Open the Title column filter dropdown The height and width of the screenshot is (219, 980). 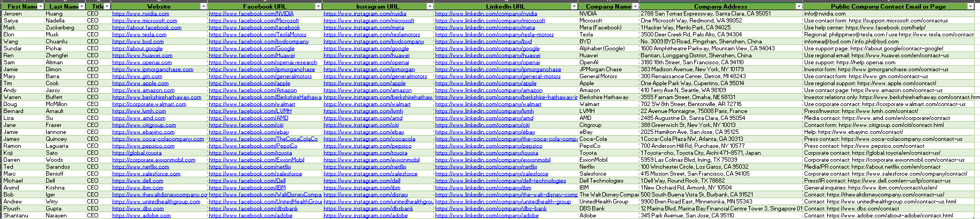(x=107, y=6)
